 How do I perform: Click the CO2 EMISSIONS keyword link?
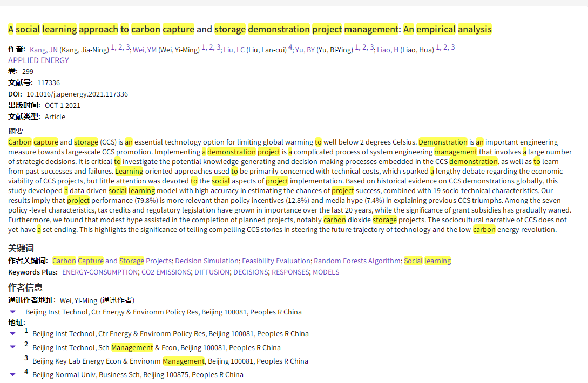pyautogui.click(x=166, y=272)
